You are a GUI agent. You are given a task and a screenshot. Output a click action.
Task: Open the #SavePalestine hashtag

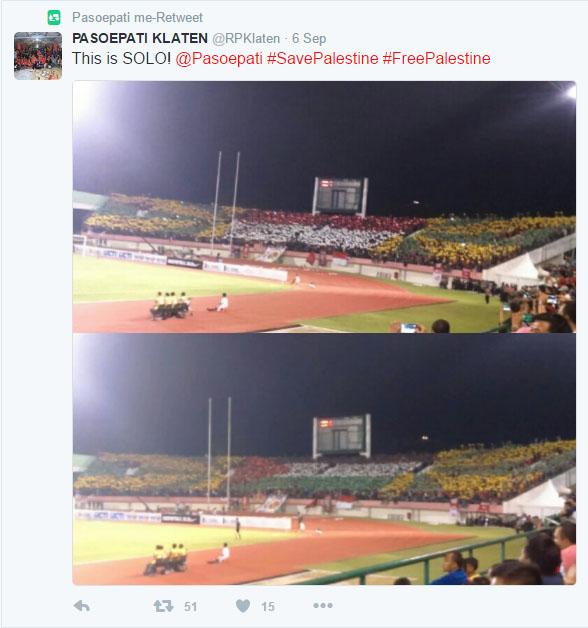tap(322, 58)
